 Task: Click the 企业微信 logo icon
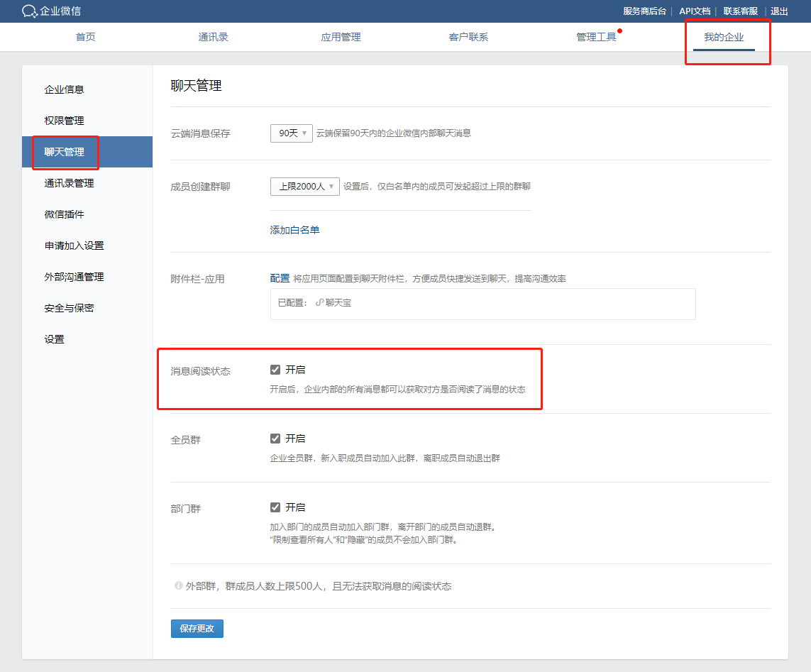pos(29,11)
